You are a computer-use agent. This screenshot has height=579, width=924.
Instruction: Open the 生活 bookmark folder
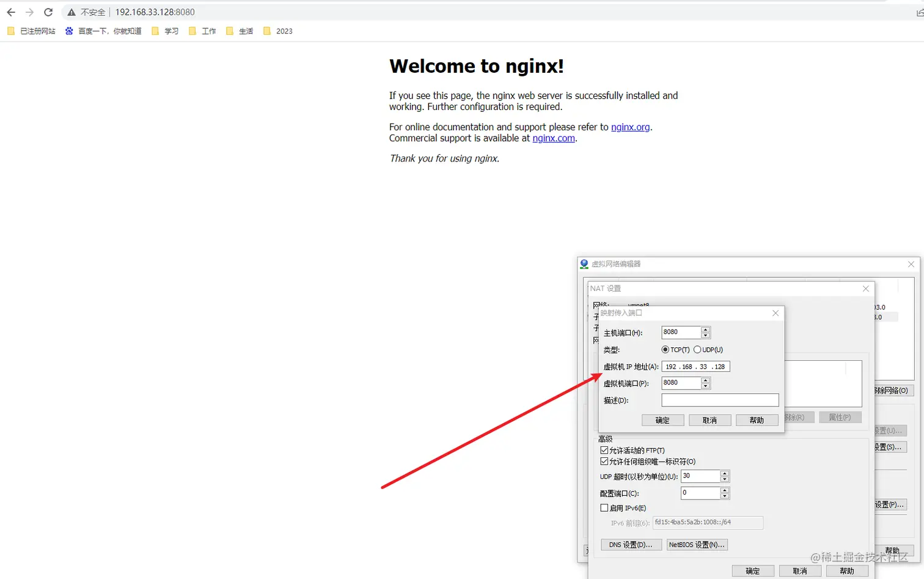pyautogui.click(x=240, y=31)
